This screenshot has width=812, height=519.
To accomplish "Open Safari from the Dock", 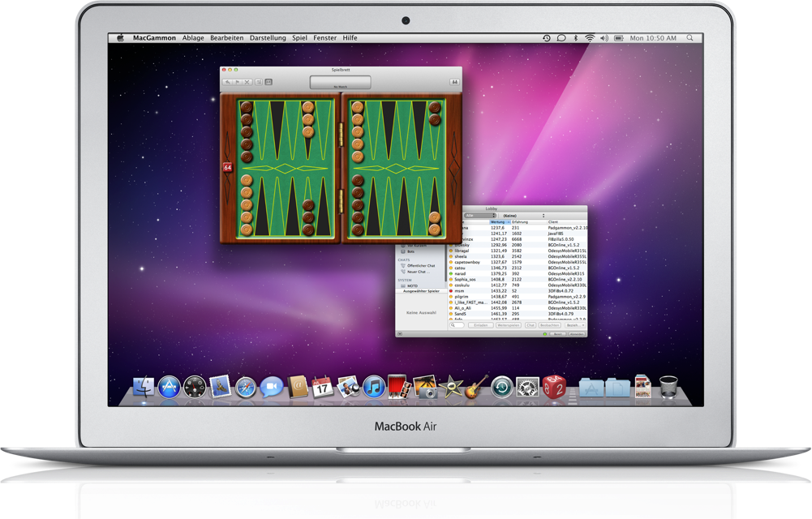I will coord(246,387).
